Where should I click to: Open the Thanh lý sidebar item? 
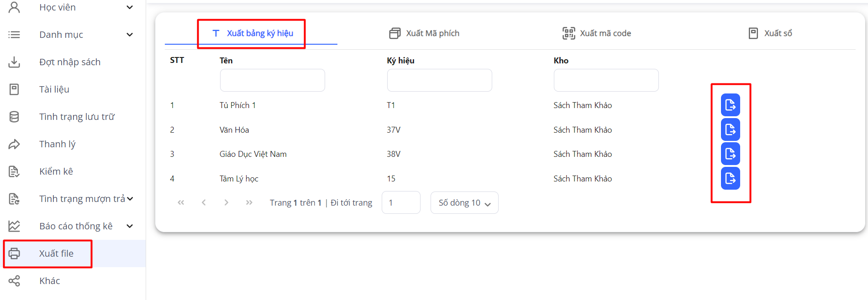point(57,144)
